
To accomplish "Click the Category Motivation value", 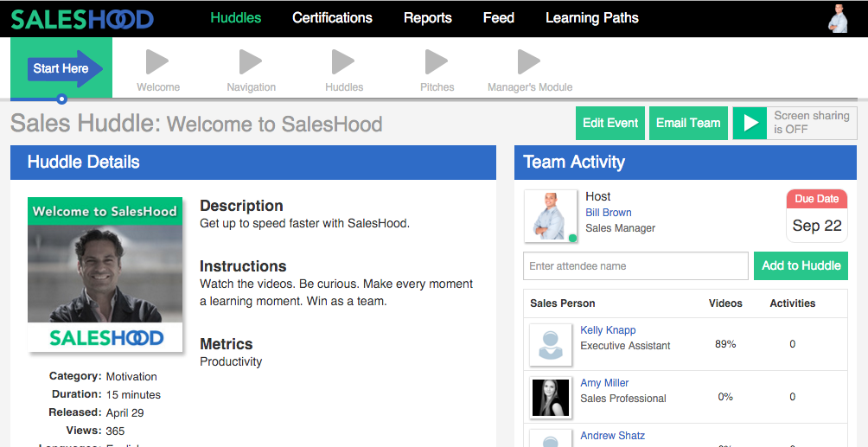I will click(131, 377).
